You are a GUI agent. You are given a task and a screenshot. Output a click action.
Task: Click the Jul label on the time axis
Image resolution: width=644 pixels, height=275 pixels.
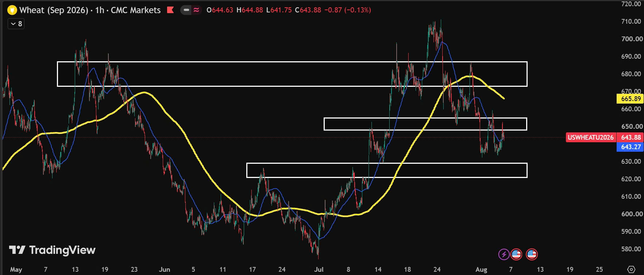click(319, 270)
